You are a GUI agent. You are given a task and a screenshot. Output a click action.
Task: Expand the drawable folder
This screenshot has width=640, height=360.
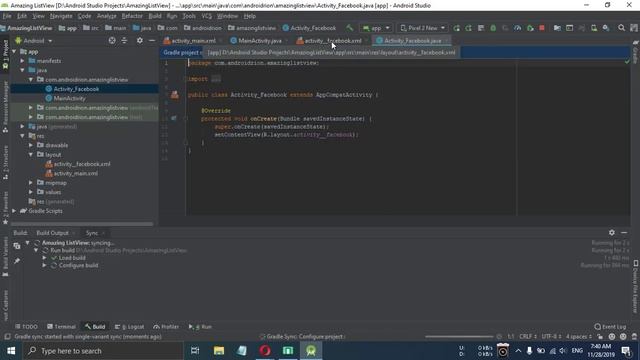pyautogui.click(x=31, y=145)
